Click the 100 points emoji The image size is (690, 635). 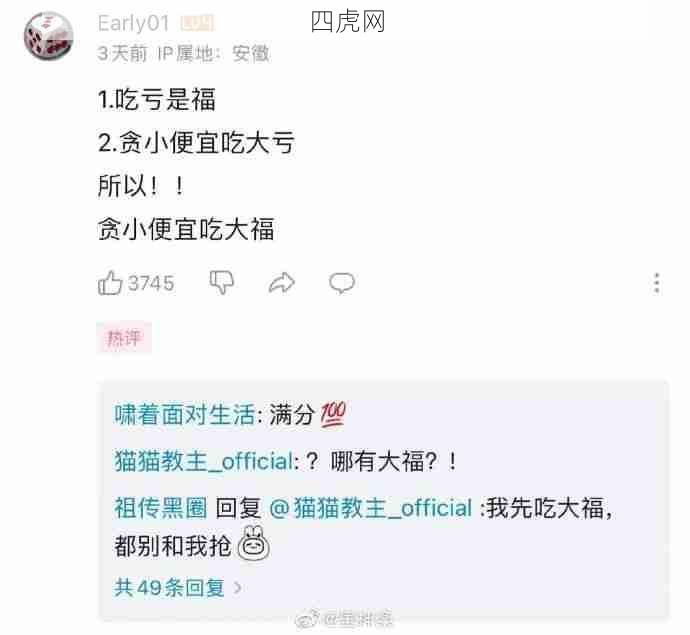[333, 415]
